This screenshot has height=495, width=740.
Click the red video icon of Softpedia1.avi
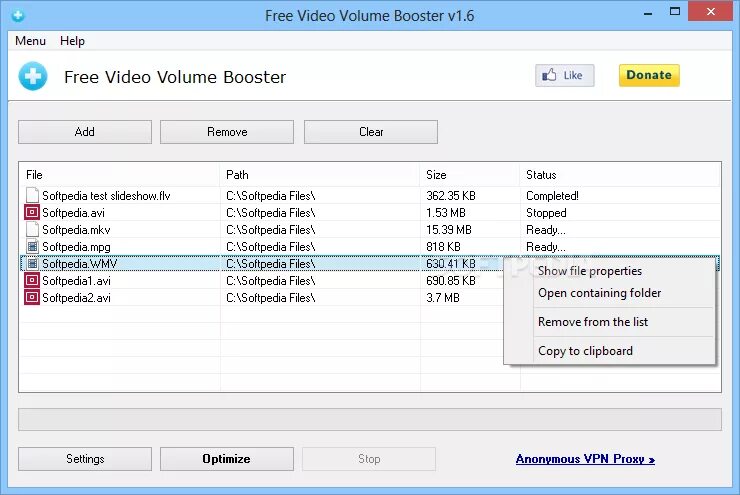tap(32, 280)
